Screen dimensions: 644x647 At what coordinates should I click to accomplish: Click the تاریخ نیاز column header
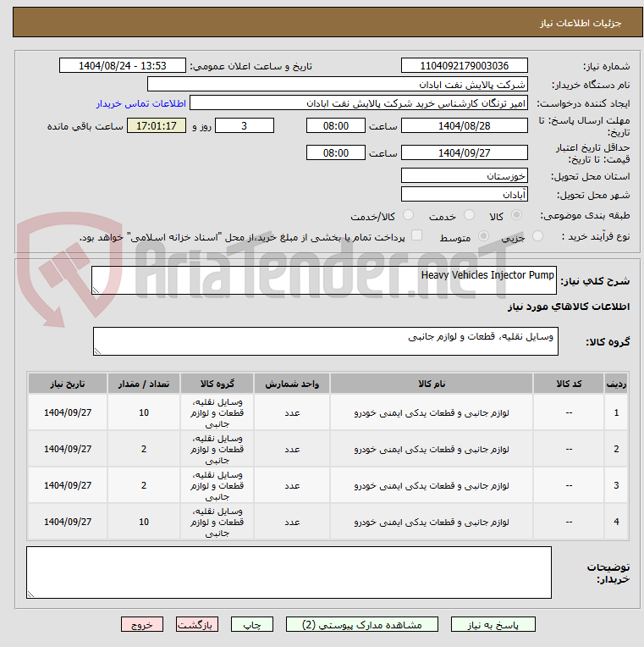coord(68,384)
